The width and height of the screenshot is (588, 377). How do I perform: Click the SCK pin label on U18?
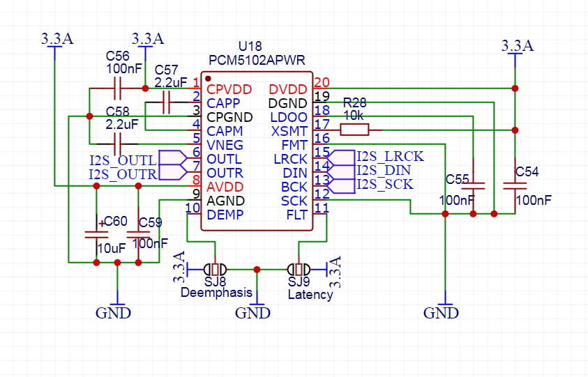(294, 201)
